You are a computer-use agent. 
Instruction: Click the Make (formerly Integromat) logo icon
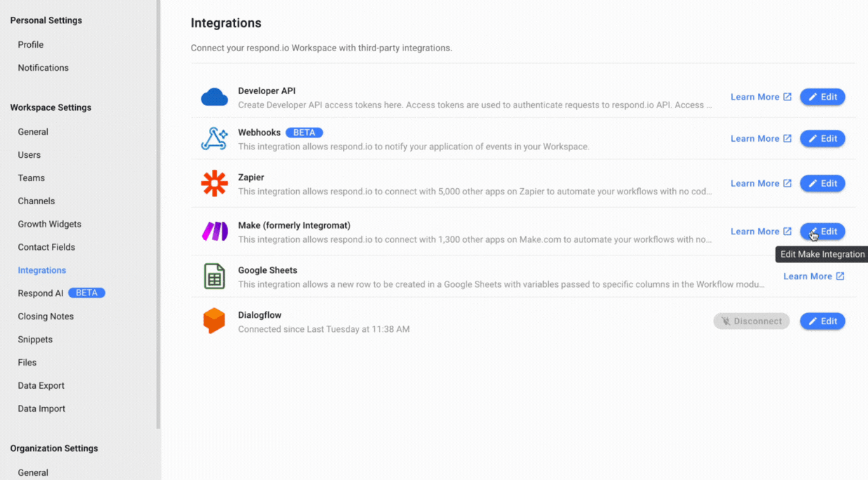click(215, 232)
